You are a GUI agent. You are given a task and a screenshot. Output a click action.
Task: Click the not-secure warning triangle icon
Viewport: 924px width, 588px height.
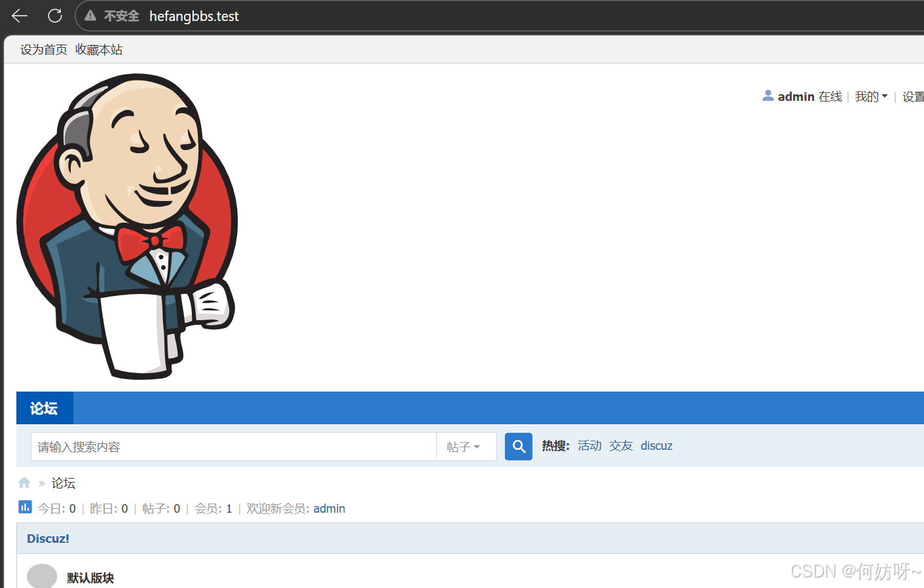pos(90,16)
